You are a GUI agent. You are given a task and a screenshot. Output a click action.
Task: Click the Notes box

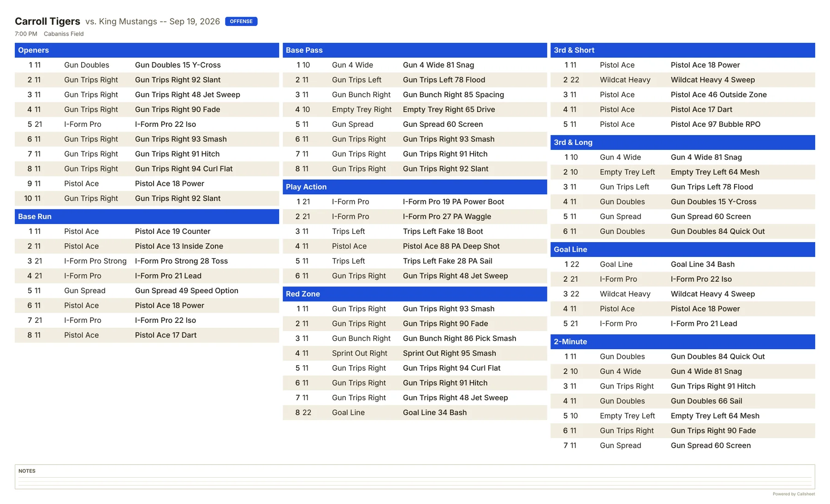click(x=415, y=476)
